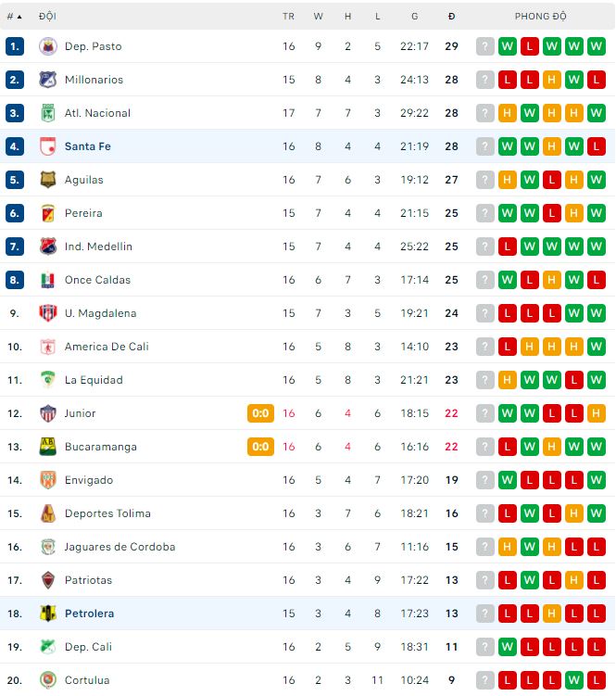
Task: Open the Once Caldas team link
Action: pos(97,280)
